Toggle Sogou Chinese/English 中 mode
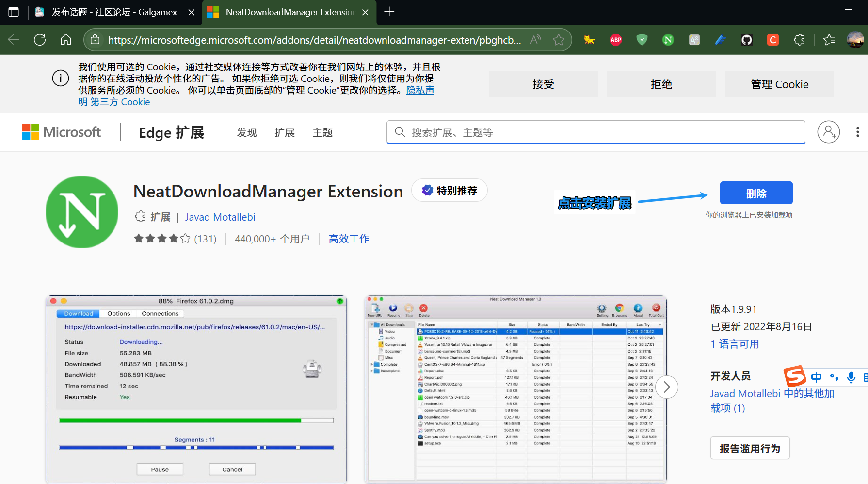 [817, 377]
